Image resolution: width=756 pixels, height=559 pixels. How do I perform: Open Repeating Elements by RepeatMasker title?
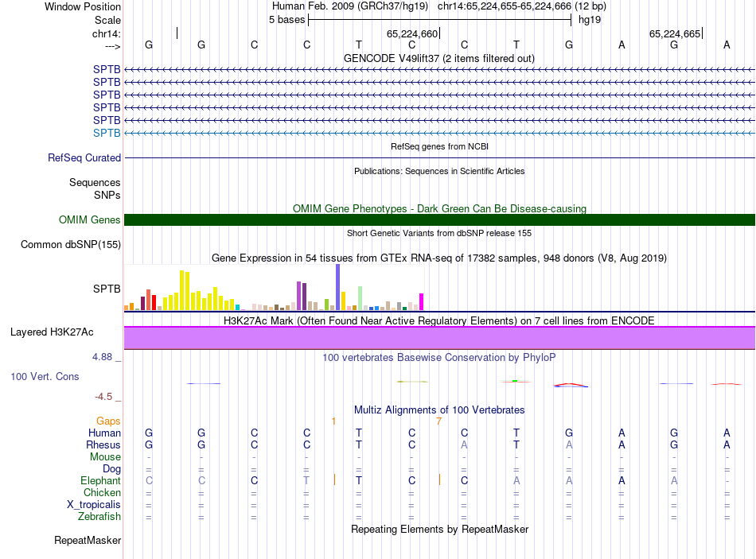tap(439, 529)
